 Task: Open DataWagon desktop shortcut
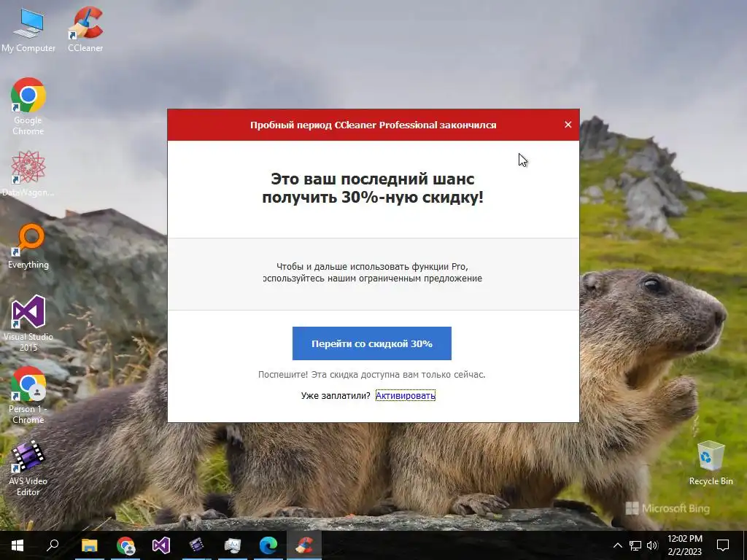coord(28,174)
